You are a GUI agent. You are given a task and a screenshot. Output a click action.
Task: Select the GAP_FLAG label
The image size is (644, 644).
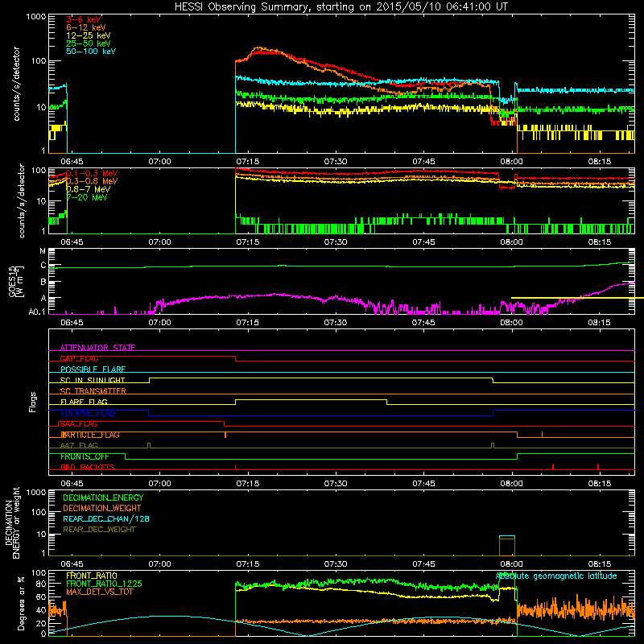point(79,358)
